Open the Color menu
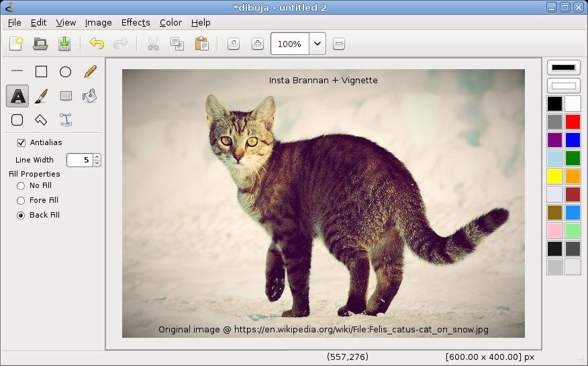The height and width of the screenshot is (366, 588). 170,23
